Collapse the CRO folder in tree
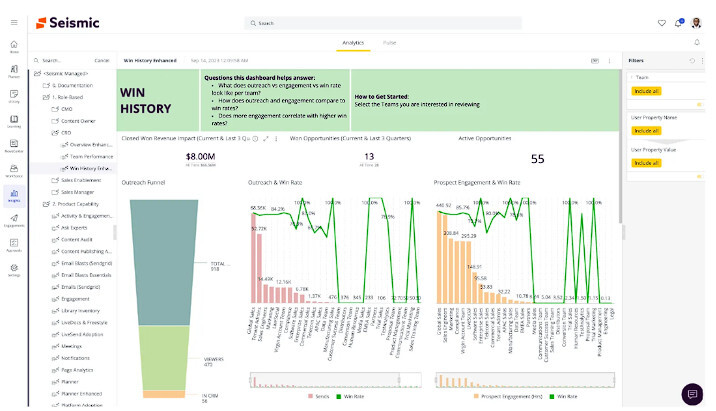This screenshot has height=411, width=716. [53, 132]
